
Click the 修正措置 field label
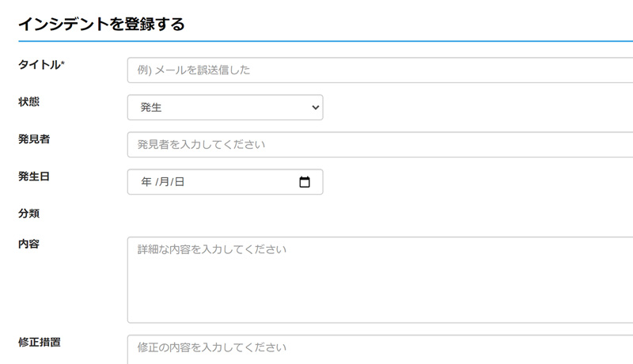pyautogui.click(x=39, y=342)
